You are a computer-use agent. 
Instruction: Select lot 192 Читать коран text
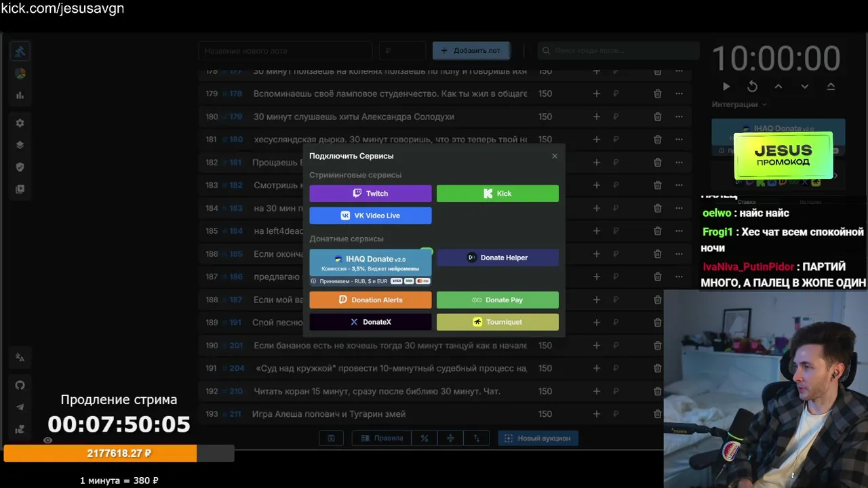click(377, 391)
